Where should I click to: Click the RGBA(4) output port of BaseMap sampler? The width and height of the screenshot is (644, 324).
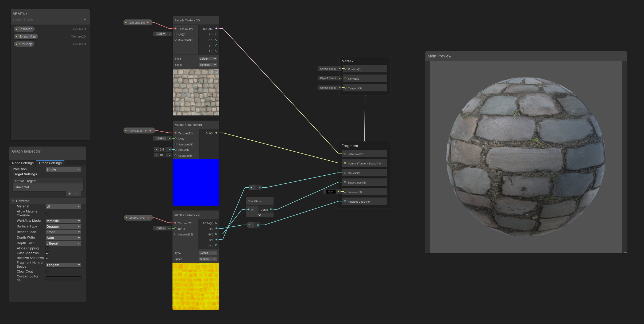pyautogui.click(x=216, y=29)
